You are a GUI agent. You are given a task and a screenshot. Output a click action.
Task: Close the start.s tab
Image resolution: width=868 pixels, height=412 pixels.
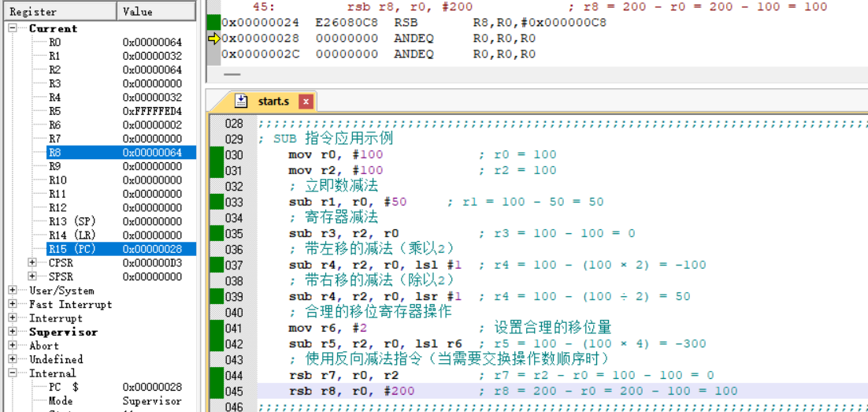(306, 102)
